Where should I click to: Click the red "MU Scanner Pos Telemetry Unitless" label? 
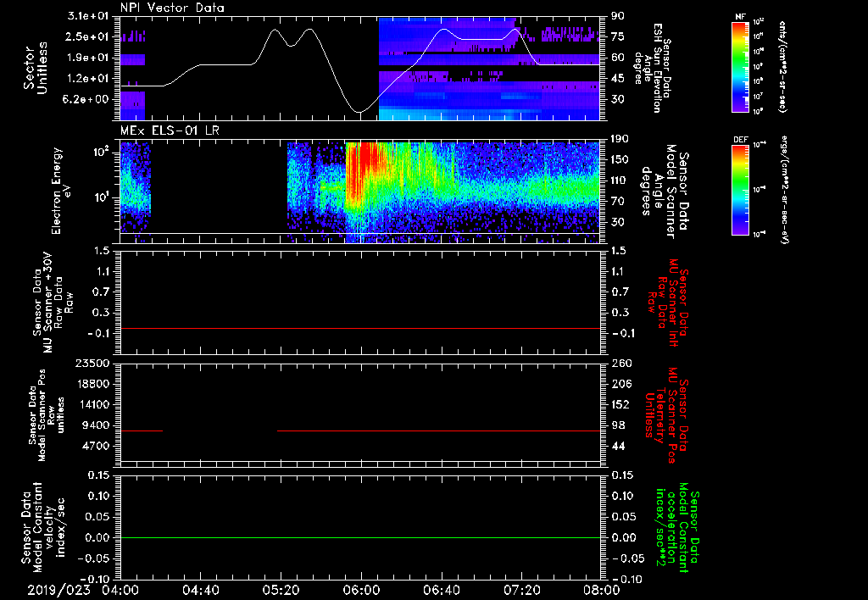coord(666,415)
